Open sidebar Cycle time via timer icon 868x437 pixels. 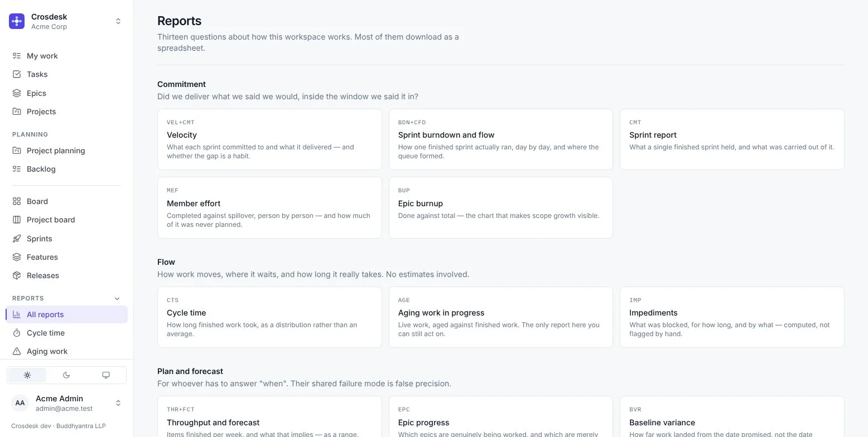click(x=17, y=333)
